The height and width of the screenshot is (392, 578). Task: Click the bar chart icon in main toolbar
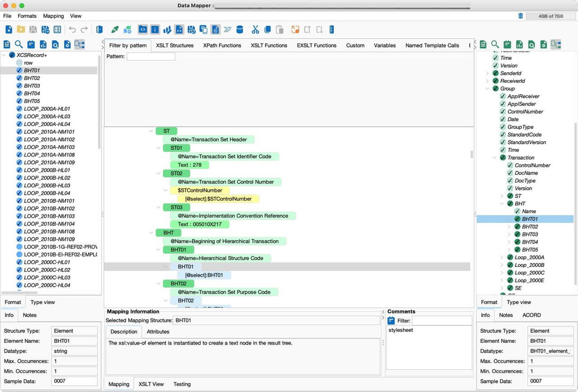coord(167,30)
